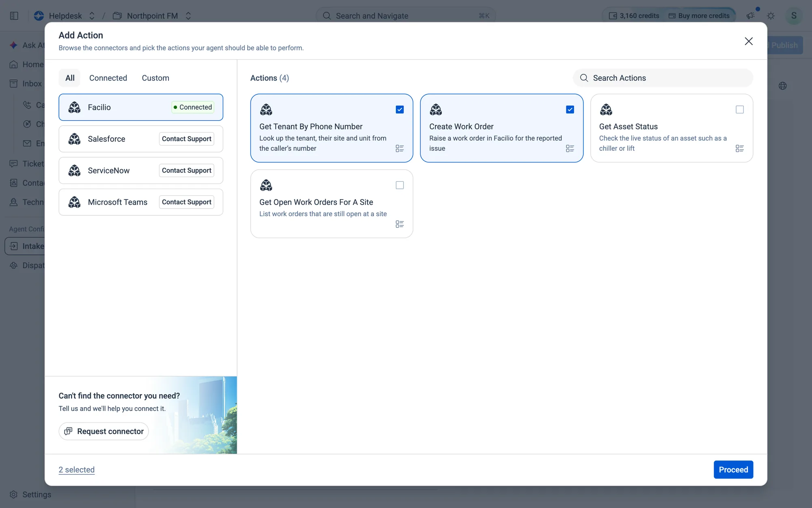
Task: Click the Microsoft Teams connector logo icon
Action: click(x=74, y=202)
